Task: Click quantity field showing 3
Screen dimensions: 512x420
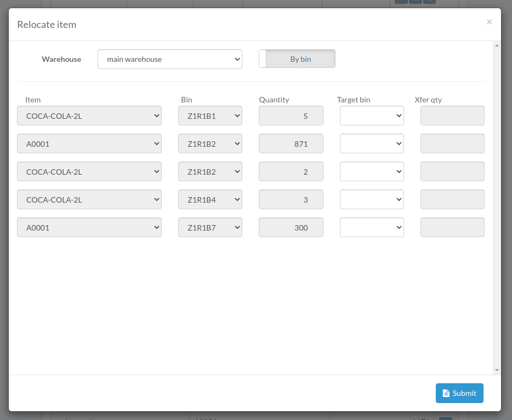Action: [x=291, y=199]
